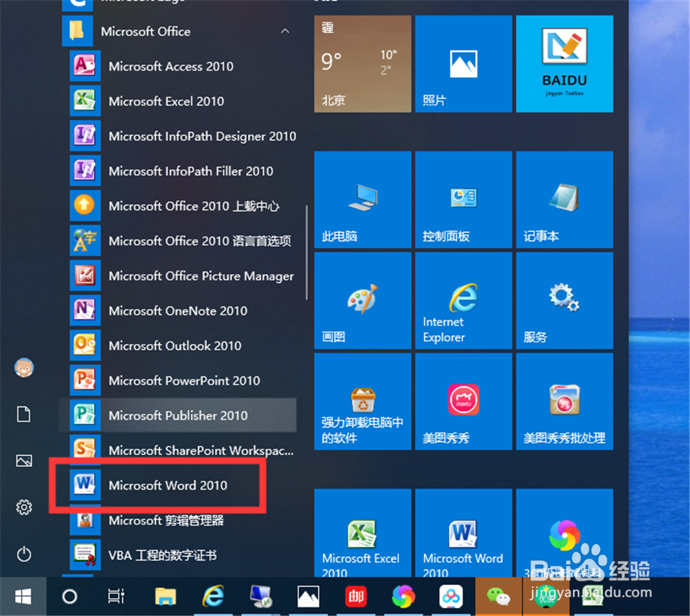The image size is (690, 616).
Task: Open Microsoft Office 2010 上载中心
Action: pyautogui.click(x=178, y=206)
